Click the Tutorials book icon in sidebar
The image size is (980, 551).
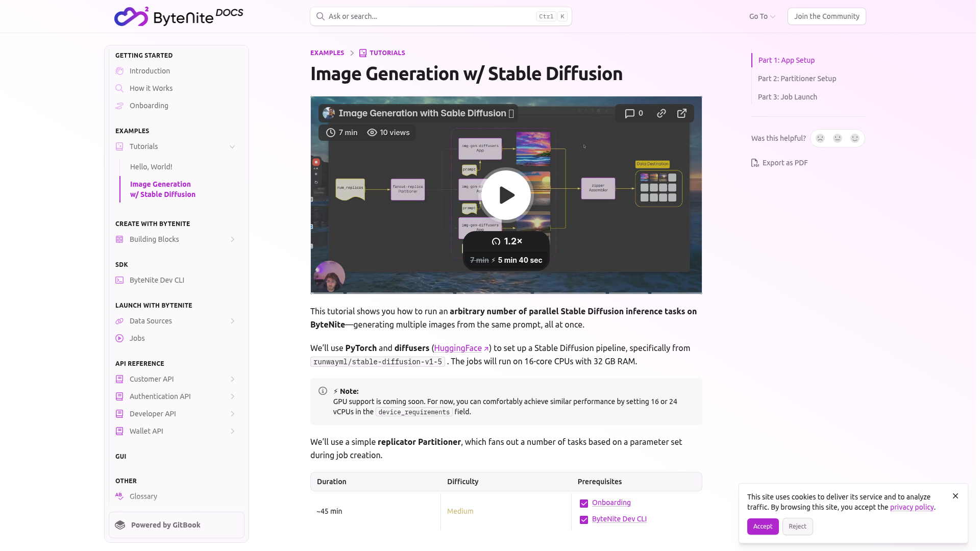pyautogui.click(x=119, y=146)
